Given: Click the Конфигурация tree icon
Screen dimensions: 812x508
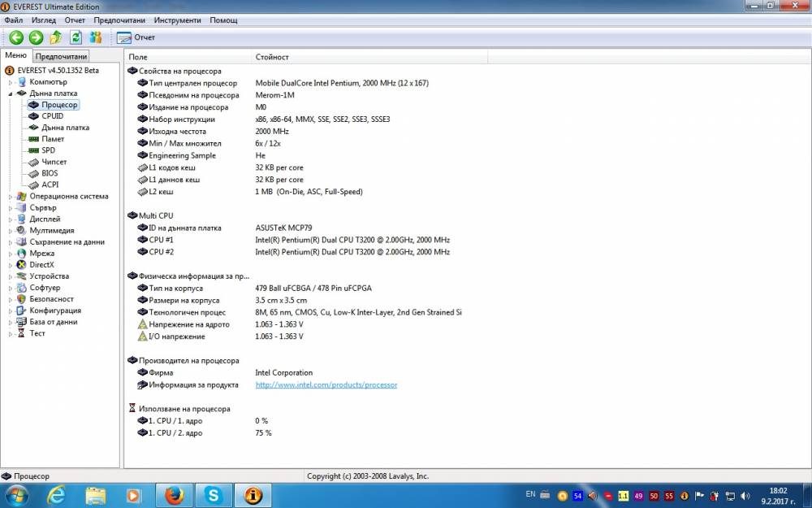Looking at the screenshot, I should coord(21,310).
